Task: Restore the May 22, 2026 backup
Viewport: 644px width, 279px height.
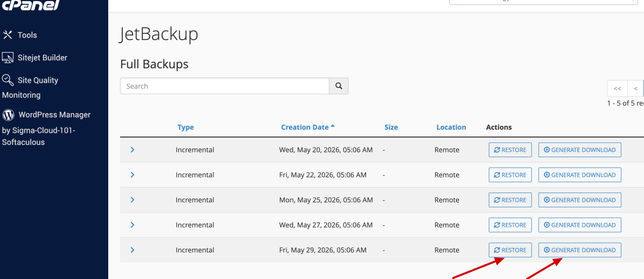Action: pyautogui.click(x=510, y=175)
